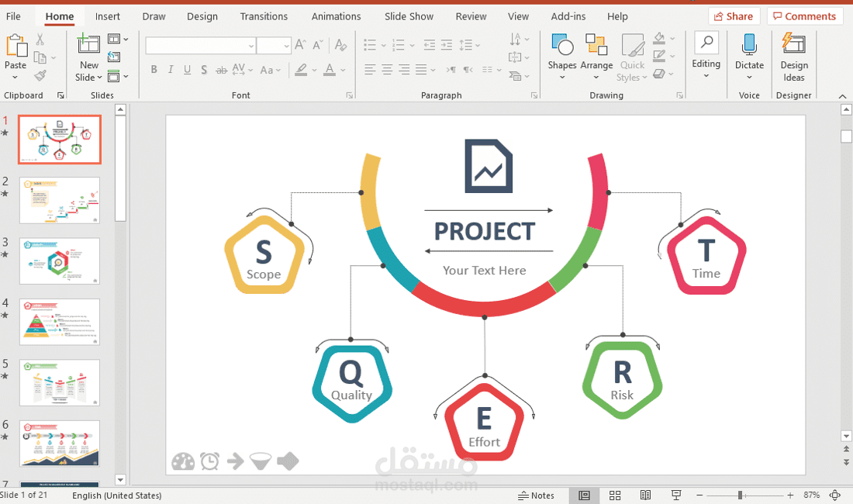Increase the font size
Viewport: 853px width, 504px height.
300,45
